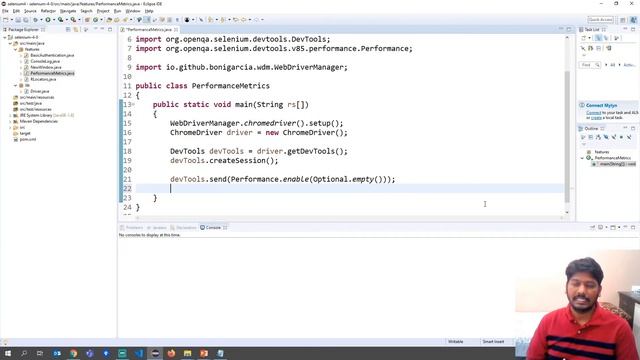Collapse the features package
This screenshot has height=360, width=640.
pos(16,49)
